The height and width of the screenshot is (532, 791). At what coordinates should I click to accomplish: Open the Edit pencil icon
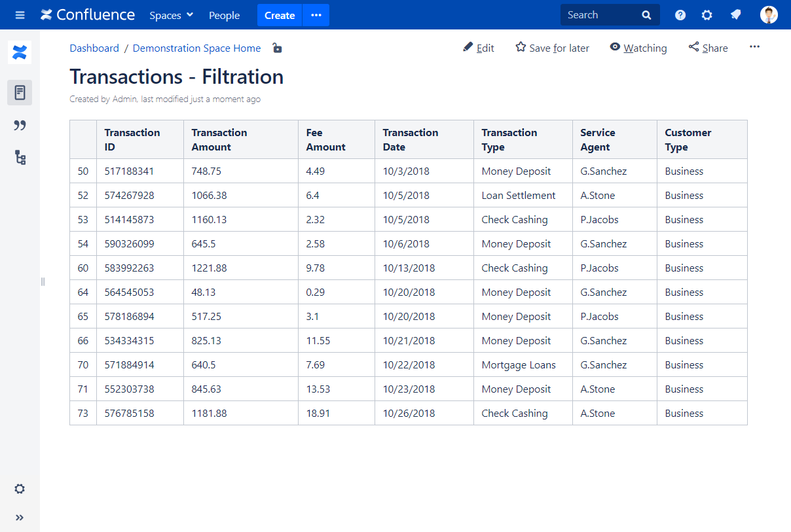(468, 47)
